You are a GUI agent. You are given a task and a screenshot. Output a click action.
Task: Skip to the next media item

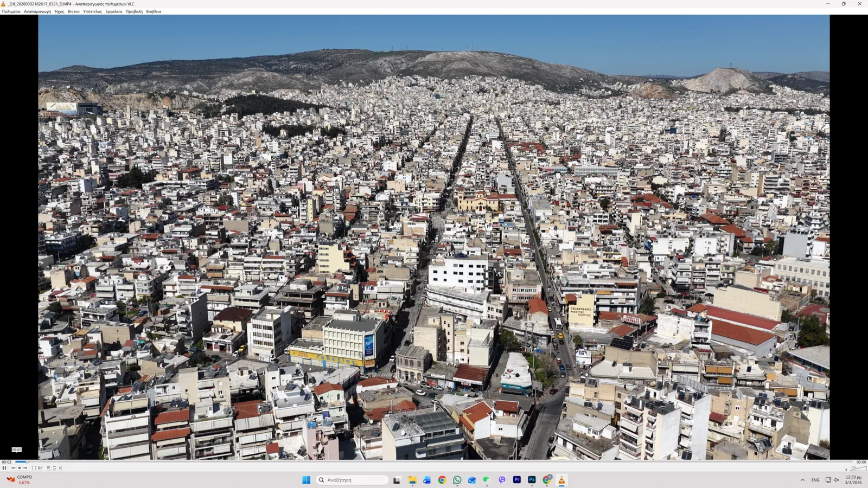coord(25,468)
